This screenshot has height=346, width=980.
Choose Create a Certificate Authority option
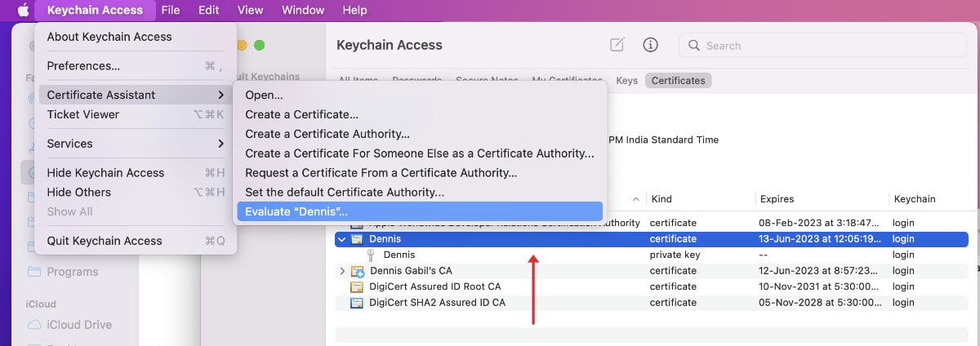click(327, 134)
